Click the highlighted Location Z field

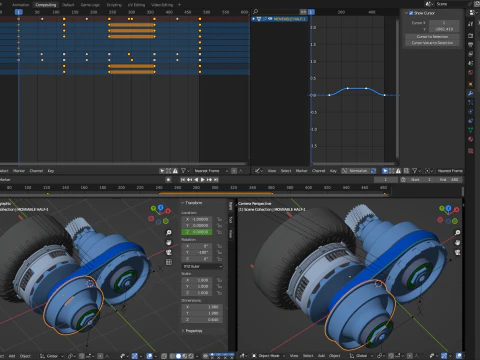(x=197, y=232)
